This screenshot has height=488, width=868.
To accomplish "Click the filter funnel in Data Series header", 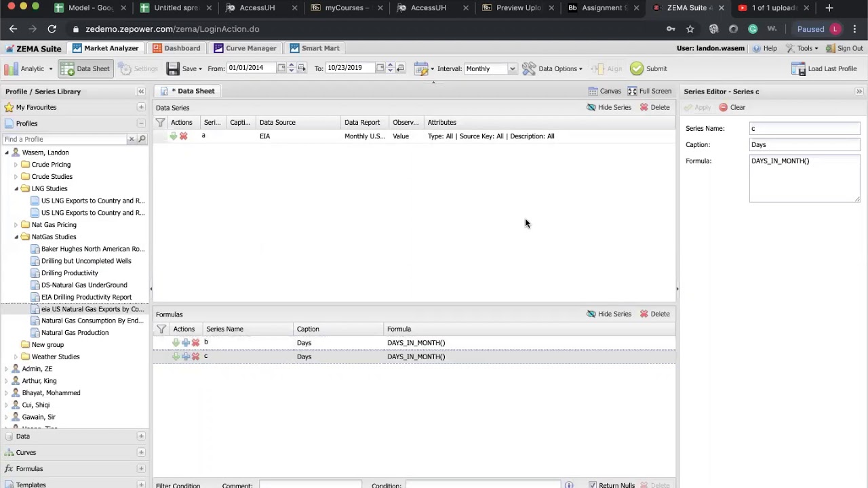I will click(160, 123).
